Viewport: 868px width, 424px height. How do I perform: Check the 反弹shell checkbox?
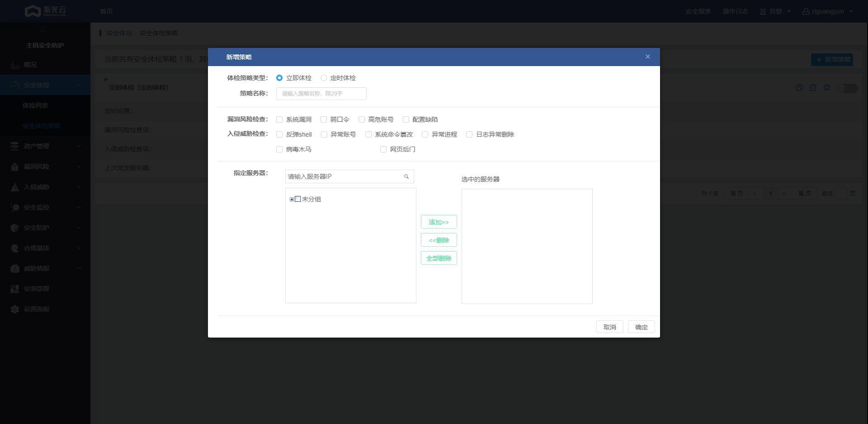tap(279, 134)
